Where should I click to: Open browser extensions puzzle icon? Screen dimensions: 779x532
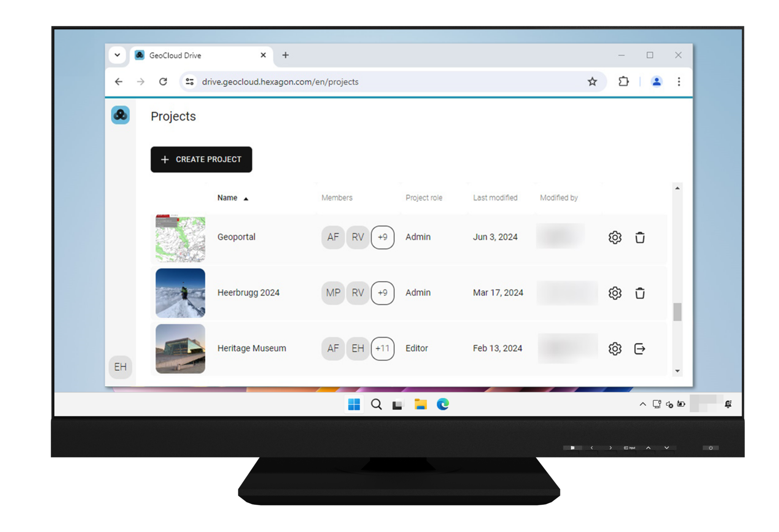click(623, 81)
